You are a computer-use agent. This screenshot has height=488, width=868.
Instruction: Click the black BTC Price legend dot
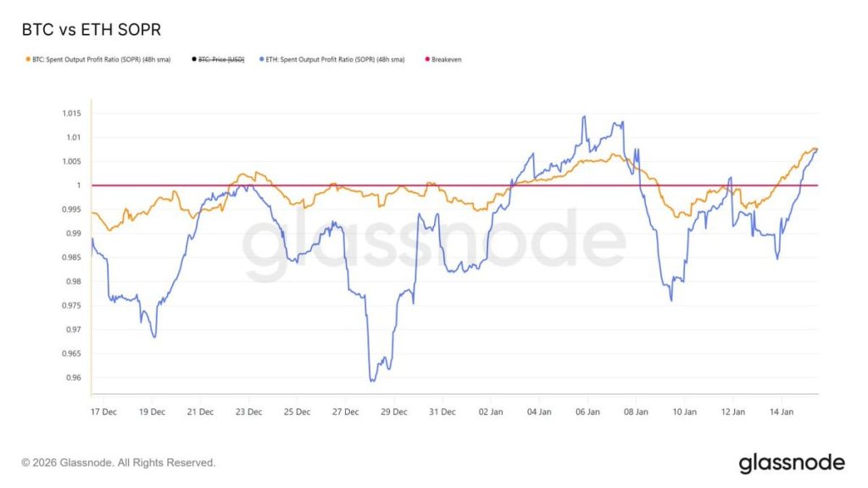pyautogui.click(x=193, y=60)
